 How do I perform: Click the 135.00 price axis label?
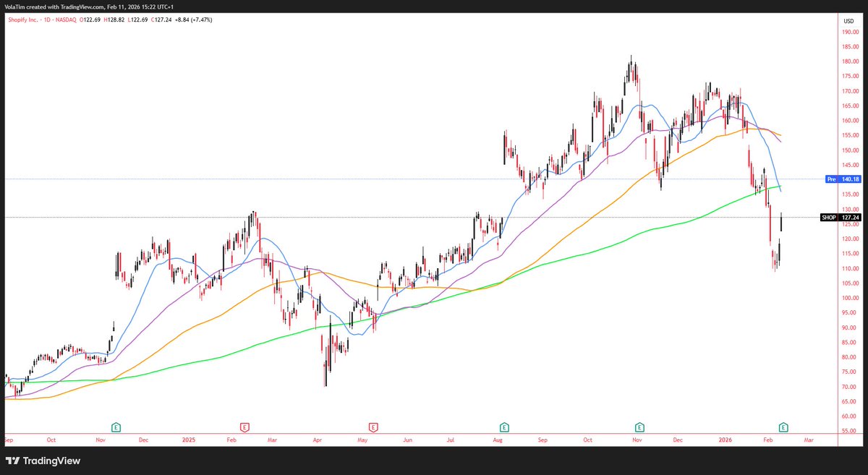848,194
